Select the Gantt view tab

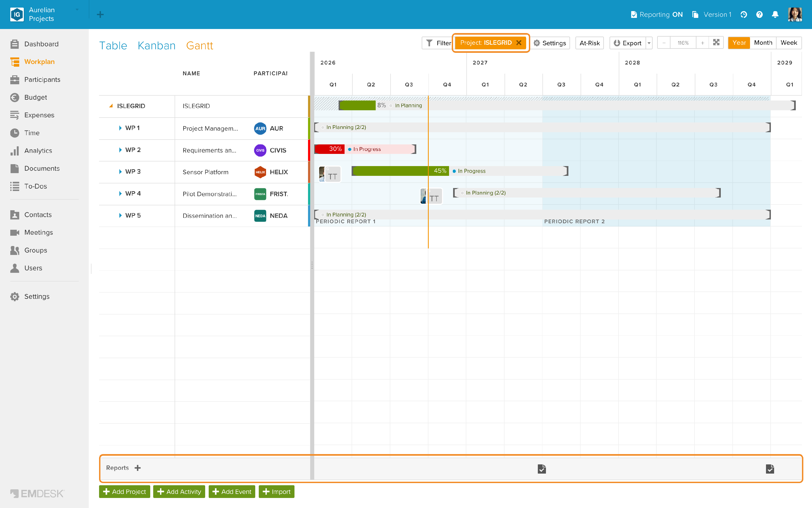[200, 45]
